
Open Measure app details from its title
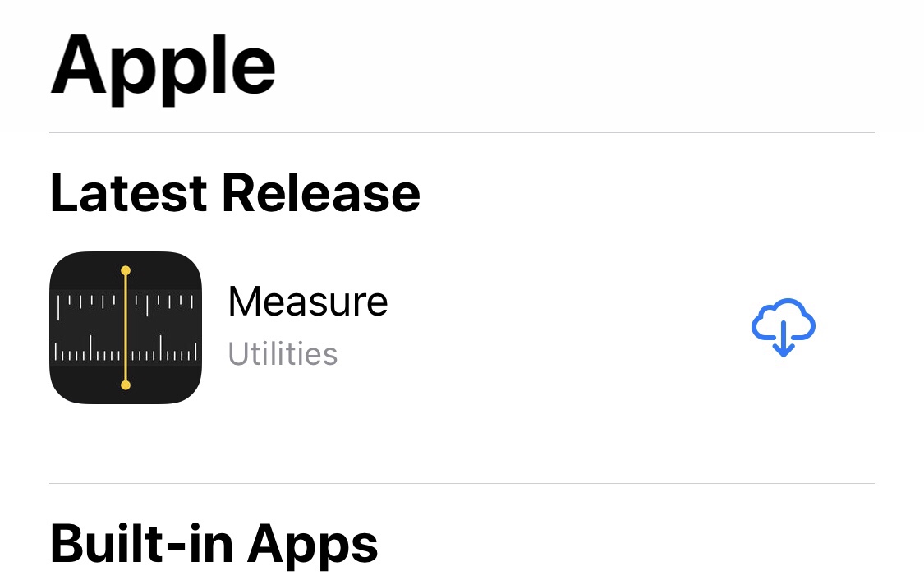(x=307, y=302)
